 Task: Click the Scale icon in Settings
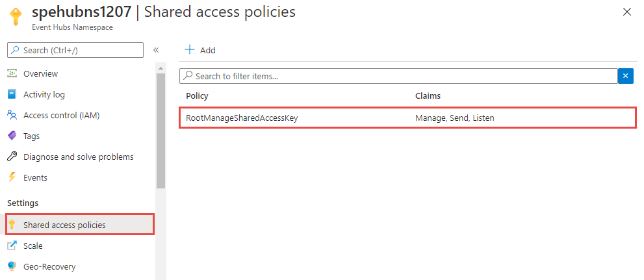click(x=12, y=246)
